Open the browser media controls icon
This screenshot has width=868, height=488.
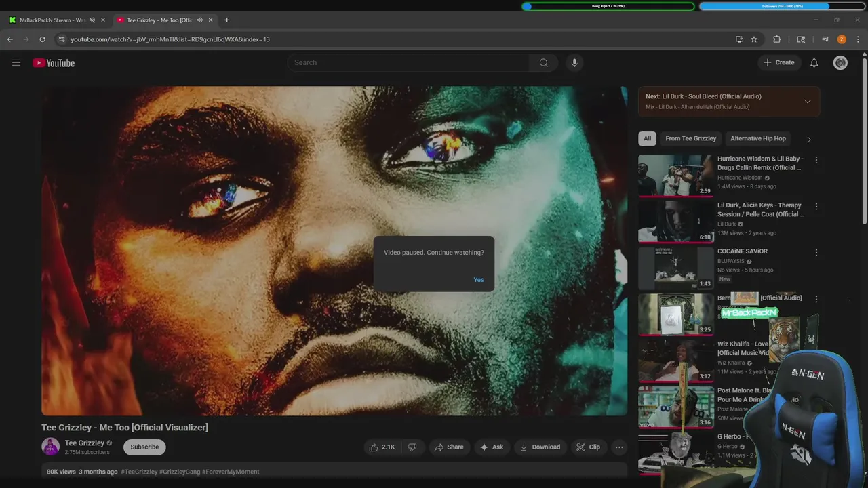825,39
